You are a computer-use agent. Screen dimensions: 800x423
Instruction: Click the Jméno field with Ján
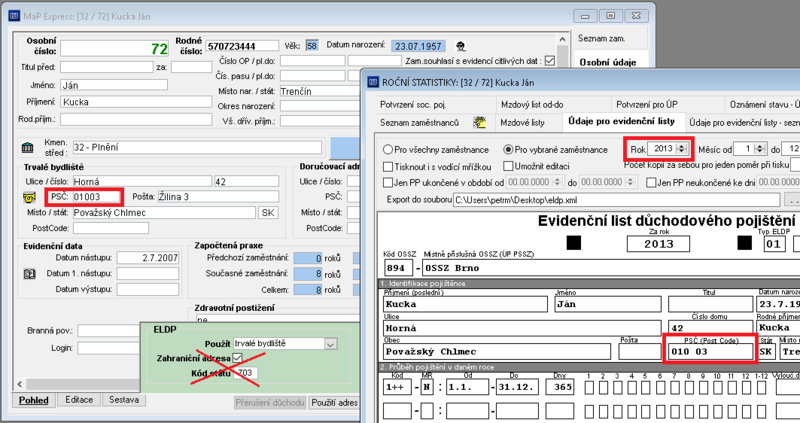pyautogui.click(x=114, y=85)
